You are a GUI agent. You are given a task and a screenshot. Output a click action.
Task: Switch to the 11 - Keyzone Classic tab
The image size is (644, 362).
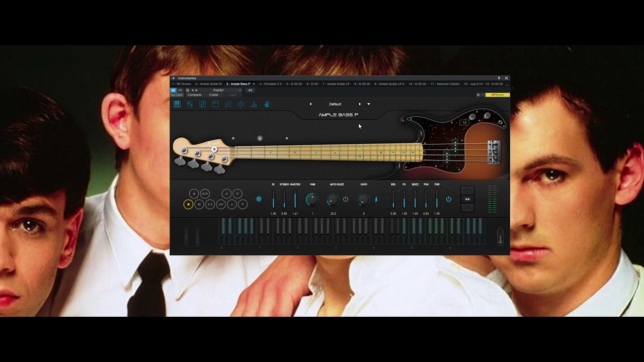[x=445, y=84]
